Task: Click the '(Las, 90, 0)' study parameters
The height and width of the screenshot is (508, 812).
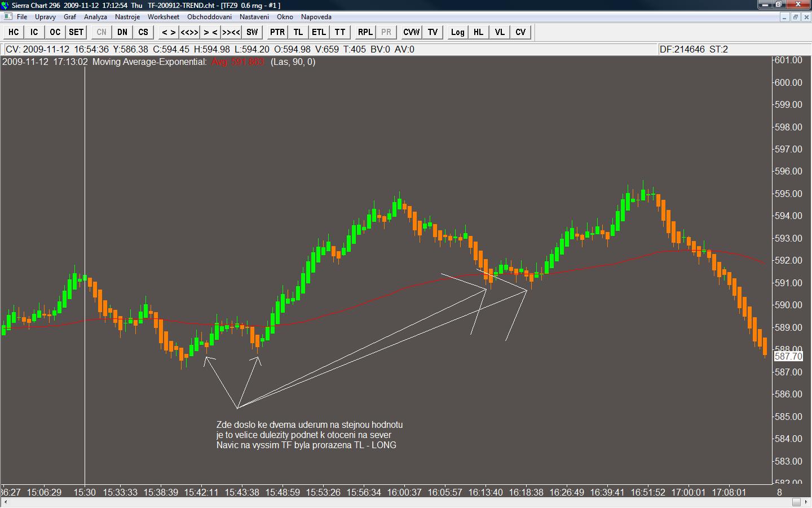Action: 293,62
